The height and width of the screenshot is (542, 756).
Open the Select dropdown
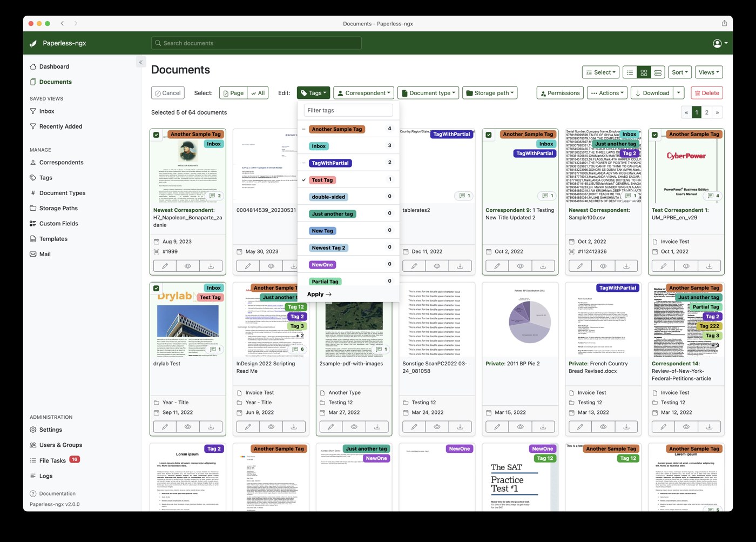pos(600,72)
